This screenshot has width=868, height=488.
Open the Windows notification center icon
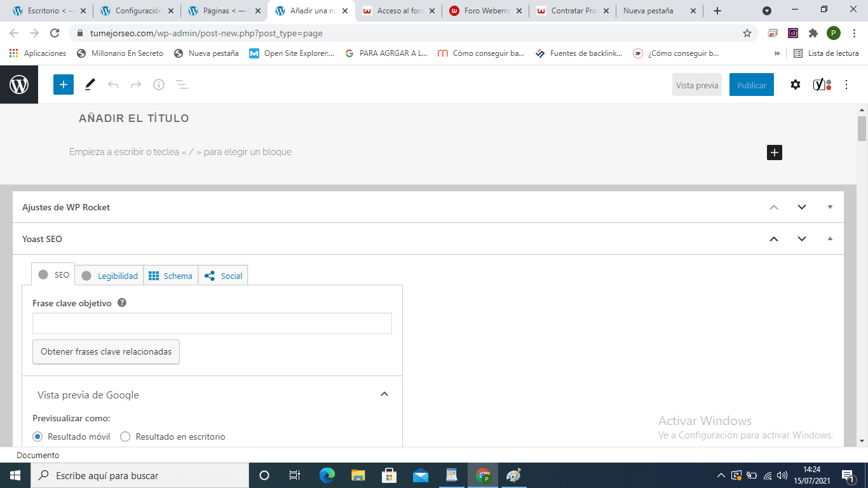848,475
